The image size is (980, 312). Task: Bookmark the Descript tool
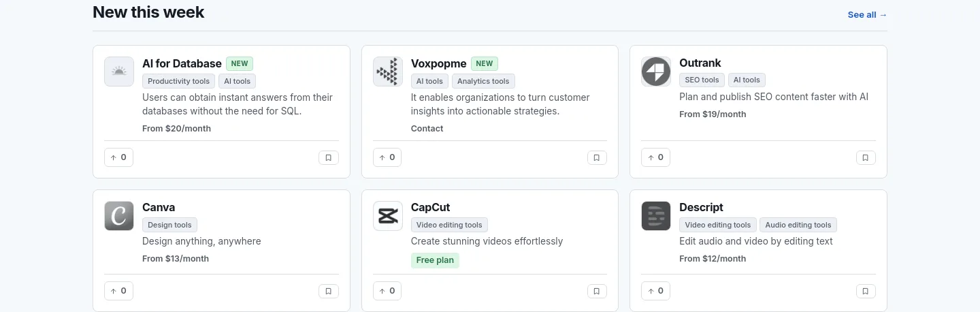click(866, 291)
